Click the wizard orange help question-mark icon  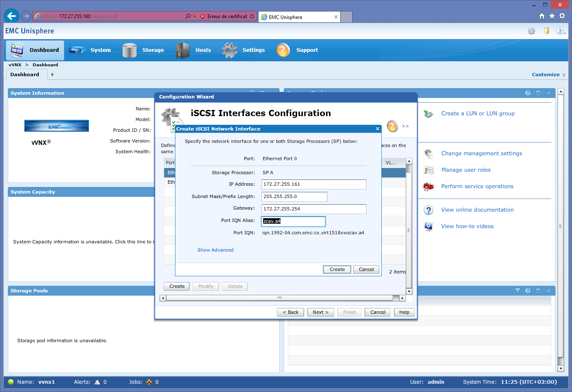point(392,126)
